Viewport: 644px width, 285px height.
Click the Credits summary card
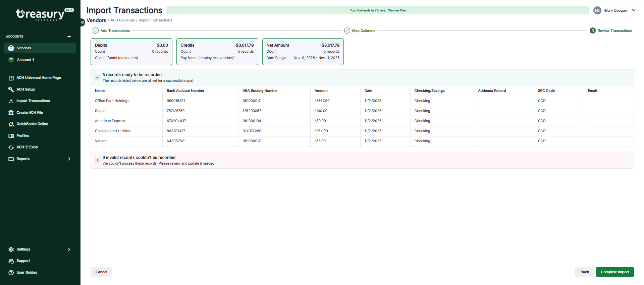(217, 52)
